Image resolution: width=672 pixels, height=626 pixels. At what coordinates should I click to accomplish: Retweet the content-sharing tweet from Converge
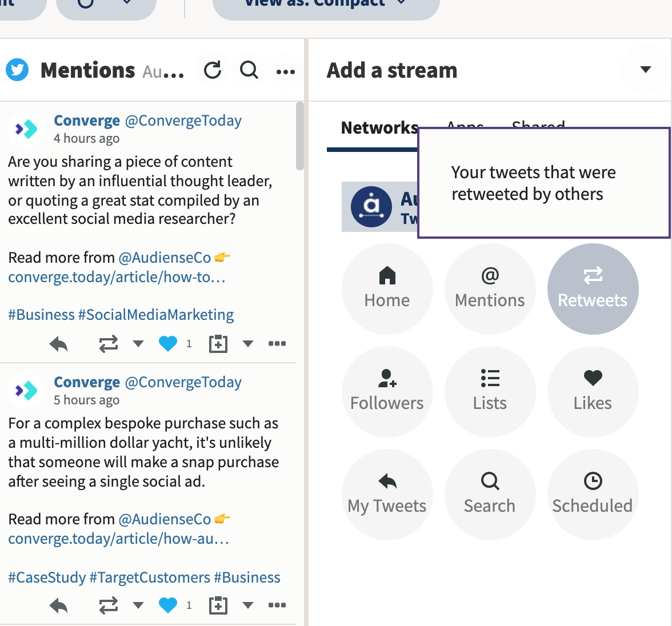point(108,344)
